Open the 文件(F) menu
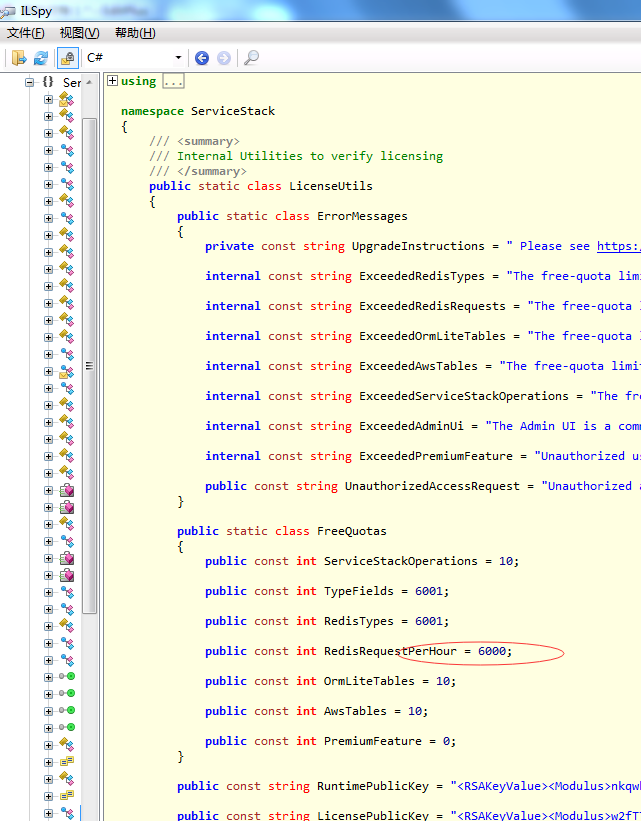The height and width of the screenshot is (821, 641). tap(25, 33)
